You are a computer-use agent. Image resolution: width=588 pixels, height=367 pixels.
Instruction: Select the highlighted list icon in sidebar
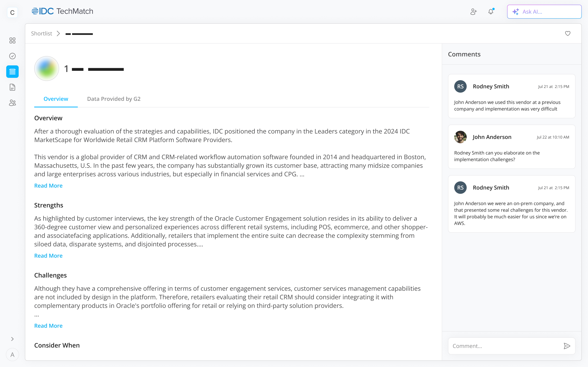pyautogui.click(x=12, y=72)
